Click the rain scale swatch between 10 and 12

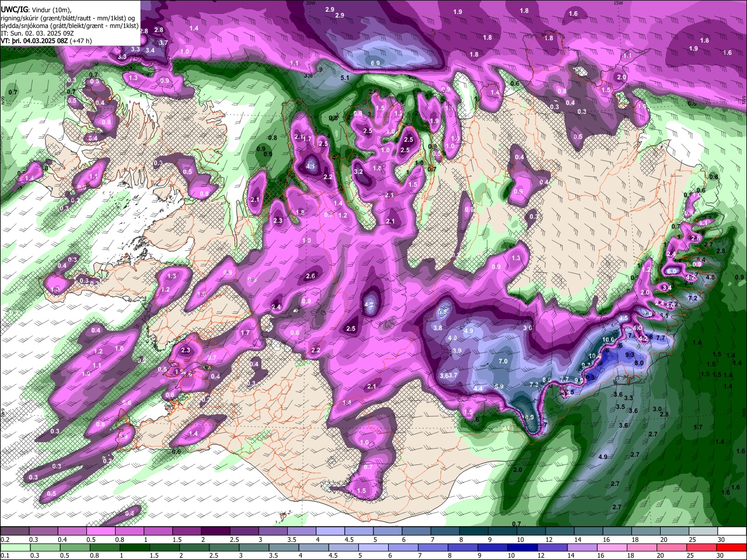(x=523, y=547)
